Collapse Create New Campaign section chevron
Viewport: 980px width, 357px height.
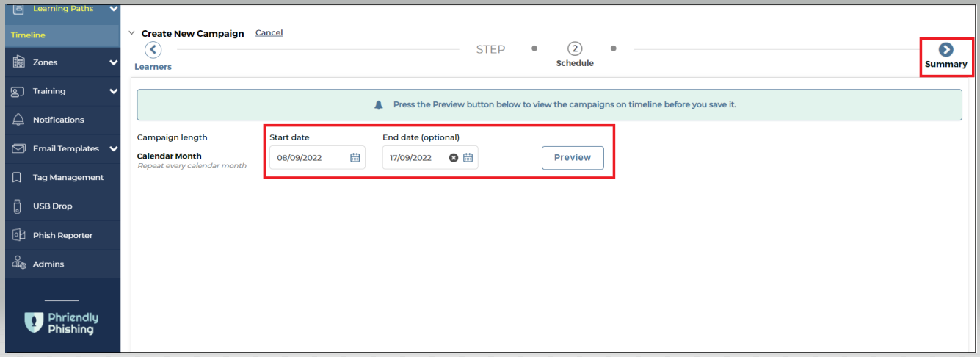(131, 33)
